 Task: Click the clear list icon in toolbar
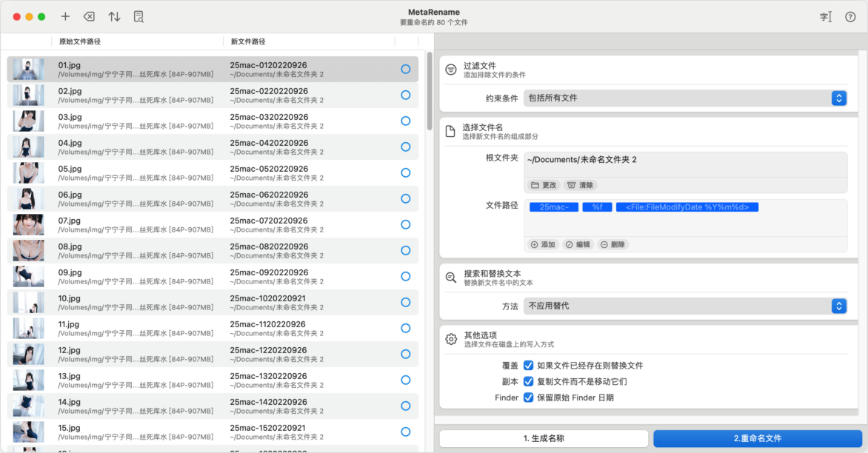[x=89, y=16]
